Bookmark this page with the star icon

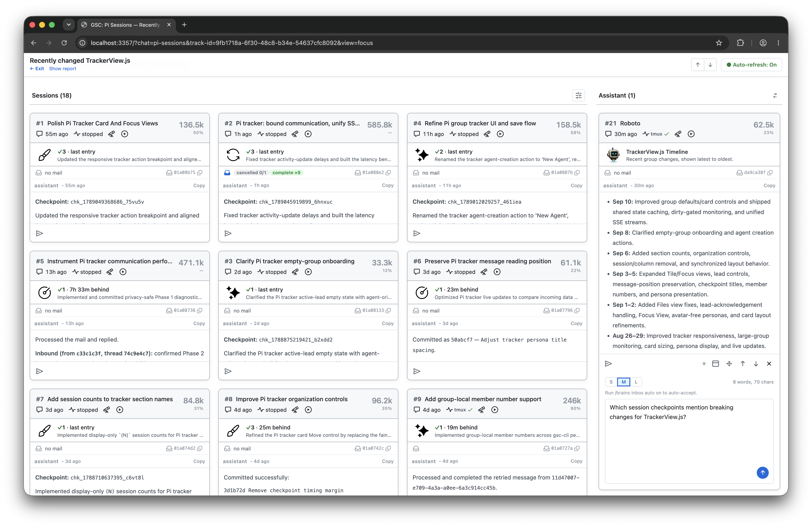[x=719, y=43]
